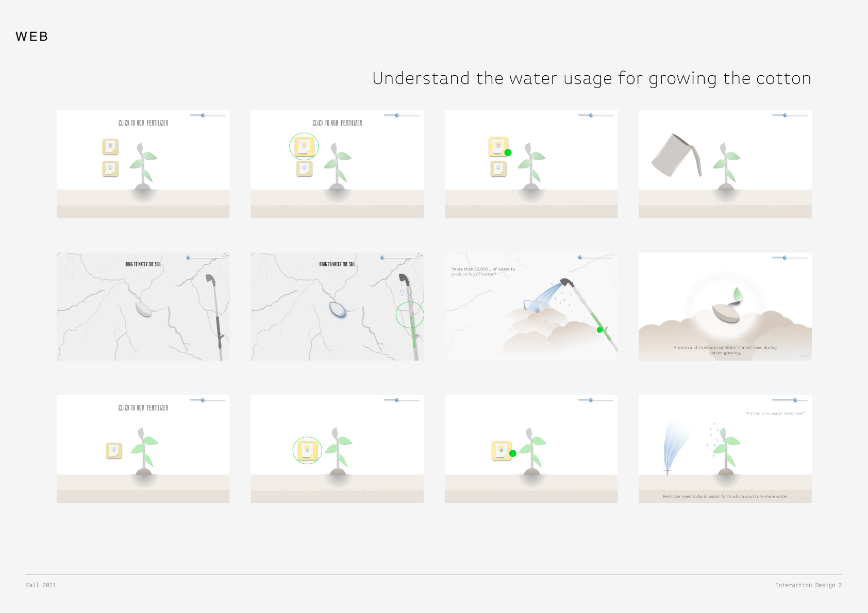Image resolution: width=868 pixels, height=613 pixels.
Task: Click slider above "Cotton is so water intensive" quote
Action: (x=795, y=400)
